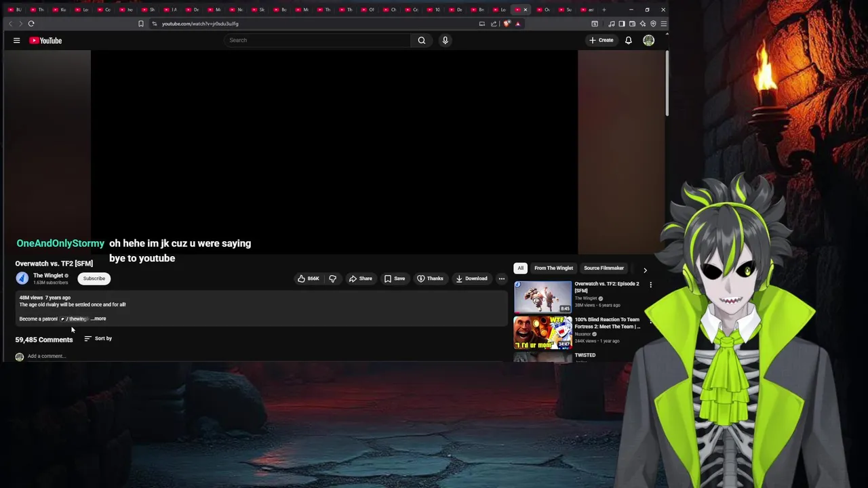Click the Thanks button
This screenshot has width=868, height=488.
click(x=430, y=279)
